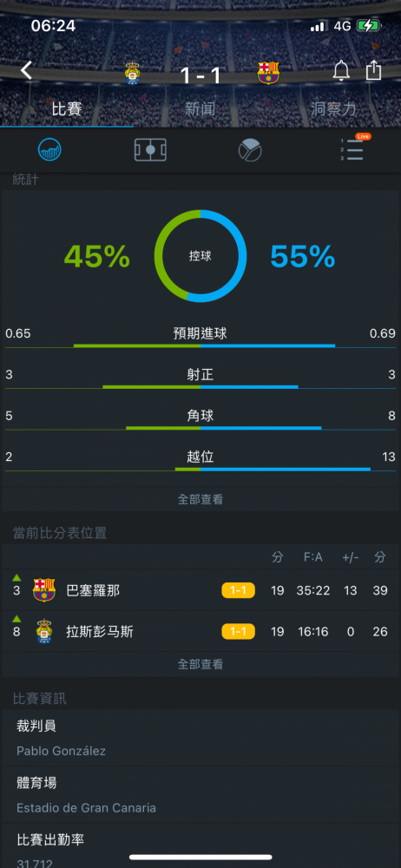
Task: Tap the 越位 offside stat bar
Action: tap(200, 462)
